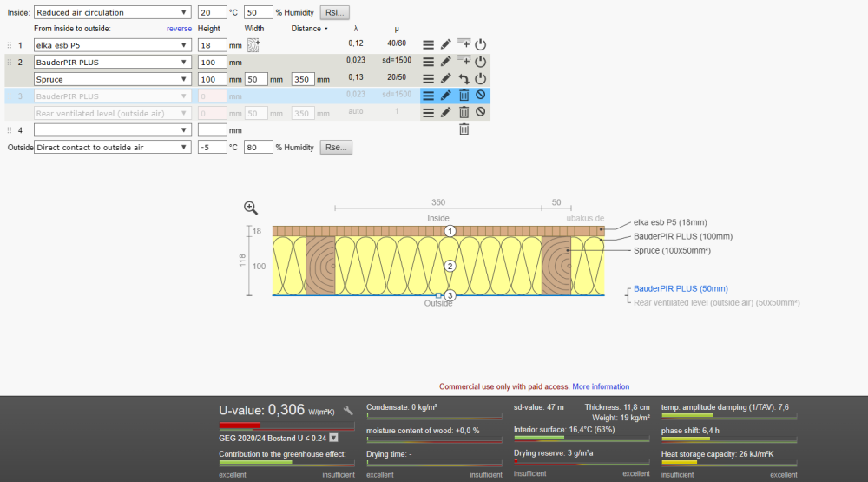This screenshot has height=482, width=868.
Task: Open U-value wrench settings icon
Action: click(x=348, y=411)
